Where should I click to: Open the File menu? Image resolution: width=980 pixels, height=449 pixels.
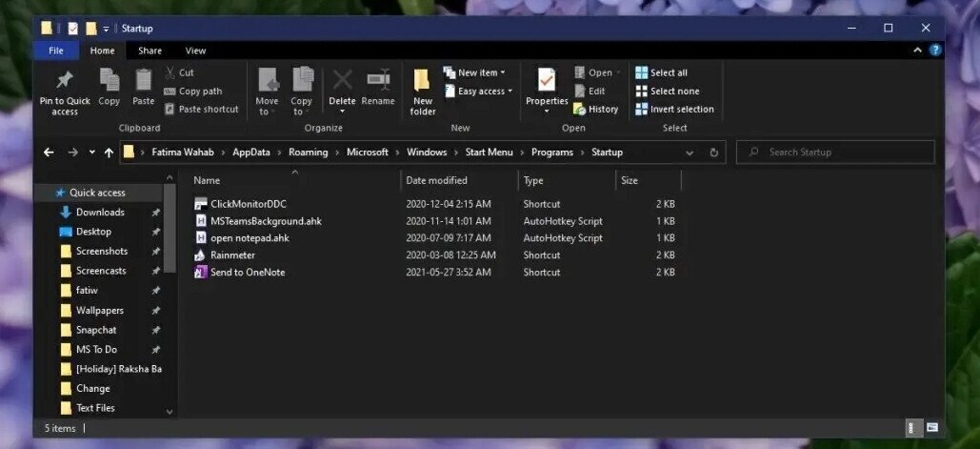pos(56,51)
